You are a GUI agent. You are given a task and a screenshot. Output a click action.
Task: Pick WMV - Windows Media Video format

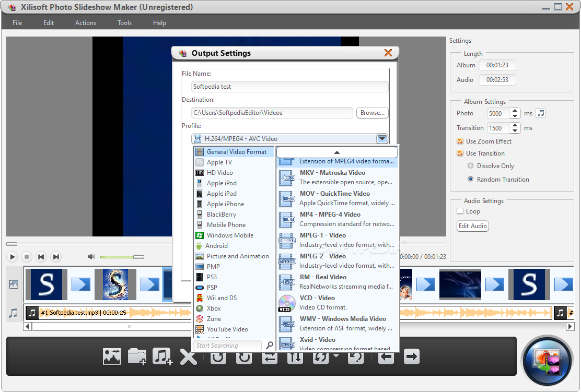tap(337, 324)
